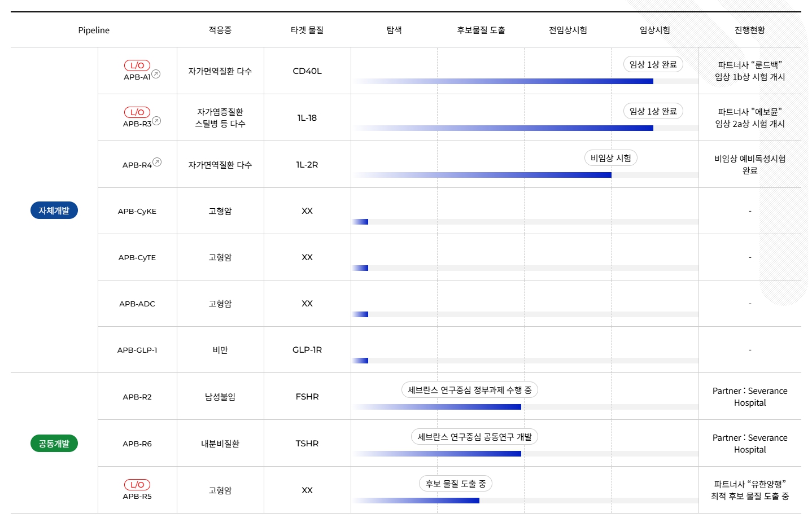The height and width of the screenshot is (522, 812).
Task: Click the external link icon beside APB-R4
Action: pos(156,161)
